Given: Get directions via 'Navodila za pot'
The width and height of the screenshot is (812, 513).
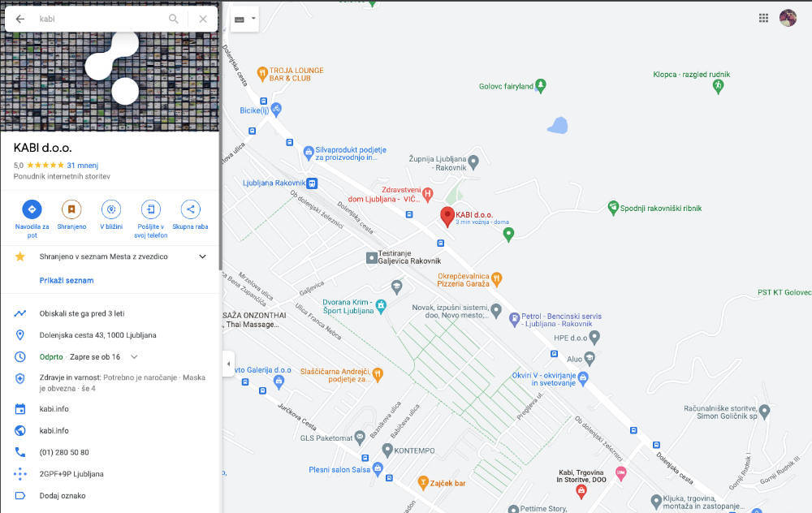Looking at the screenshot, I should 32,209.
